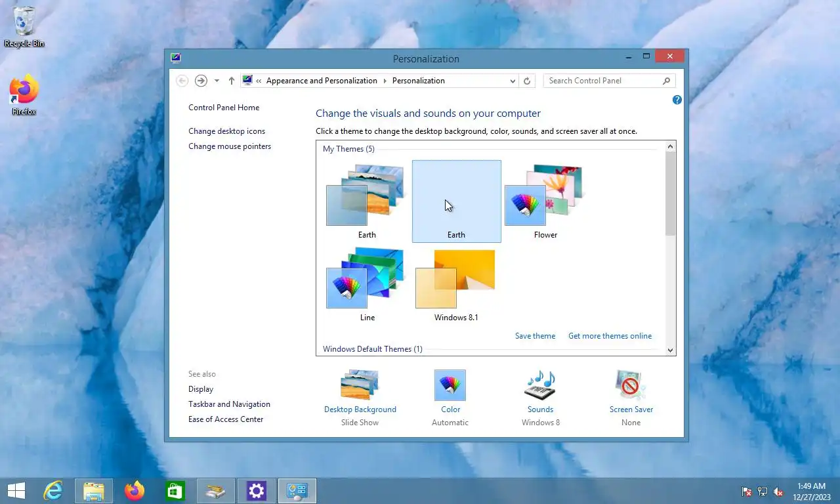The image size is (840, 504).
Task: Open Change mouse pointers
Action: [230, 146]
